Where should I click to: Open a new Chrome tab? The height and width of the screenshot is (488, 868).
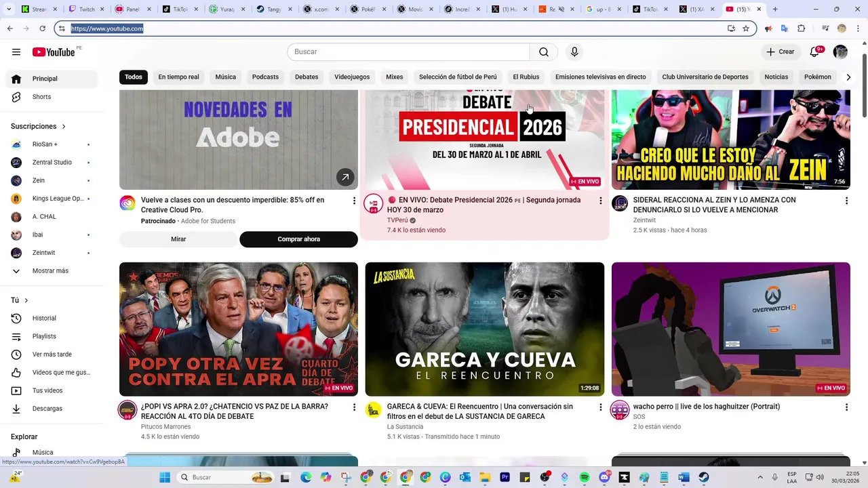pos(775,9)
